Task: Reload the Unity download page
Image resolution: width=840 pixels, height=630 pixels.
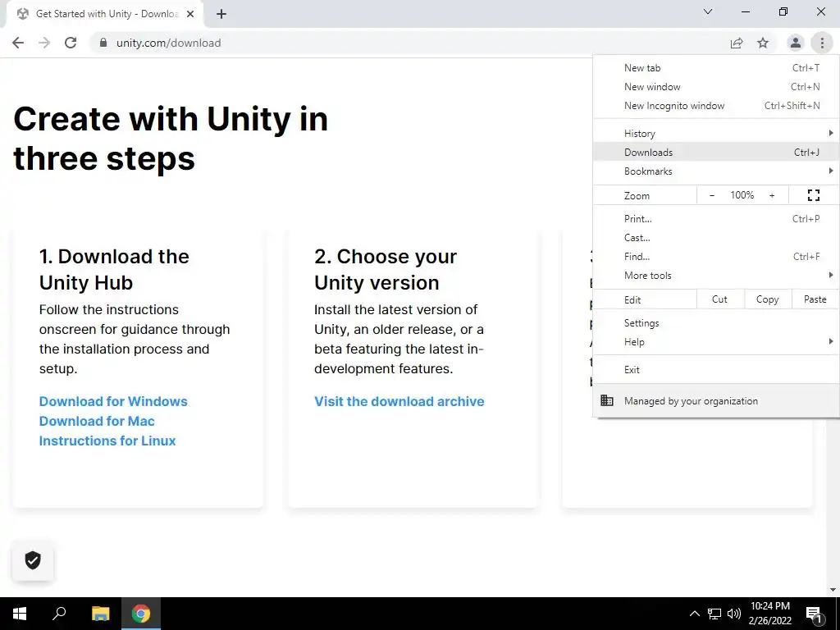Action: point(71,43)
